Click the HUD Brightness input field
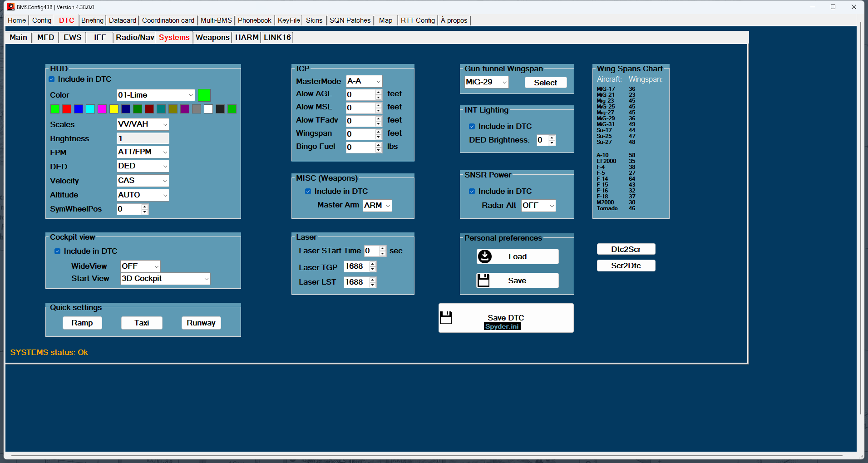Screen dimensions: 868x463 tap(143, 138)
